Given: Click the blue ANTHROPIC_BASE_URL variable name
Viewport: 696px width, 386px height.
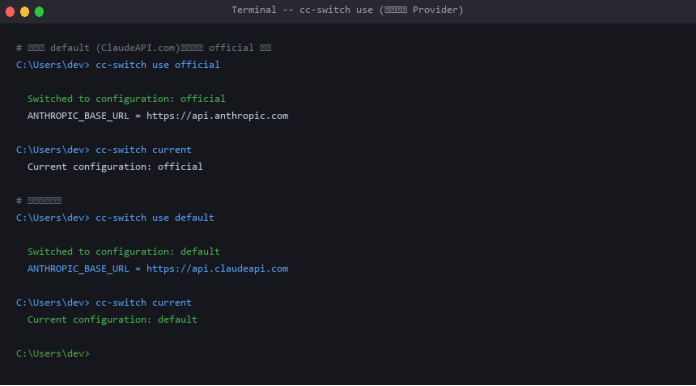Looking at the screenshot, I should tap(78, 269).
